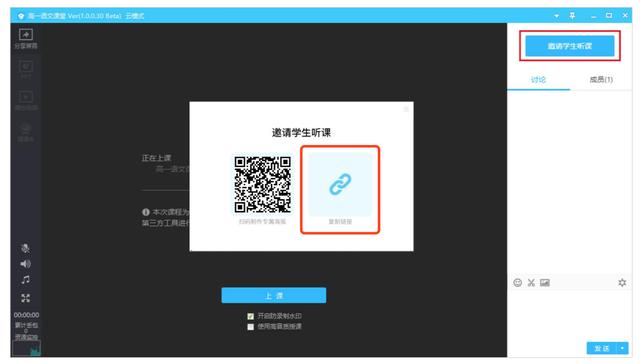Open the send button dropdown arrow

click(x=622, y=348)
